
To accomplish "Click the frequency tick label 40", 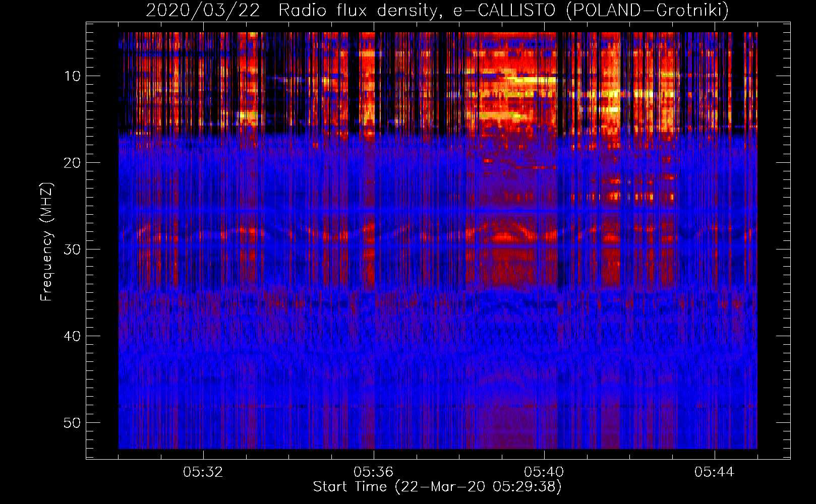I will coord(73,336).
